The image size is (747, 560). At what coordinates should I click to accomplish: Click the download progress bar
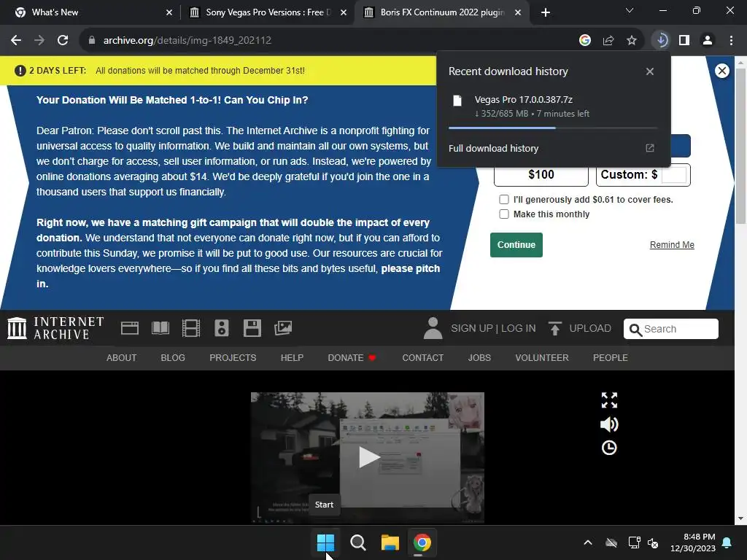(553, 128)
